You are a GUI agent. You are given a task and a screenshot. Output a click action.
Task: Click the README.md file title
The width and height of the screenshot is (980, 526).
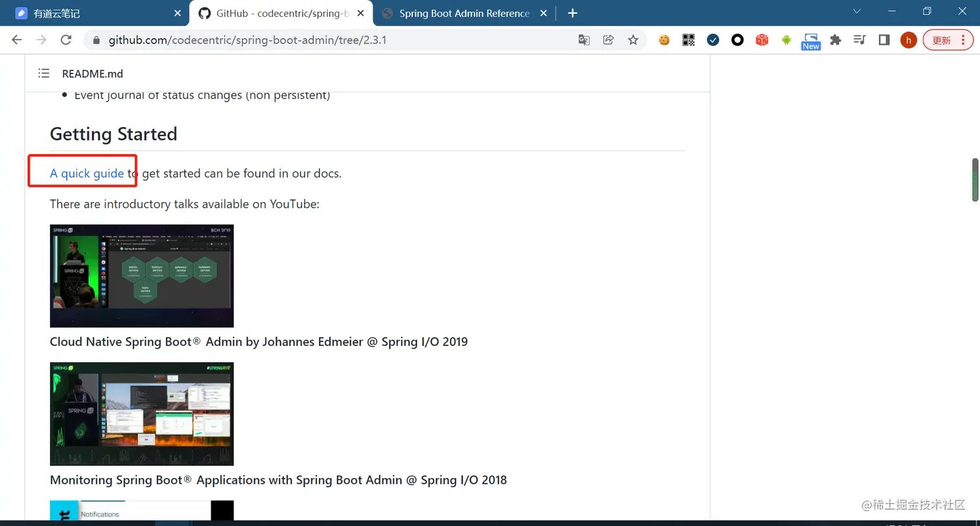93,74
